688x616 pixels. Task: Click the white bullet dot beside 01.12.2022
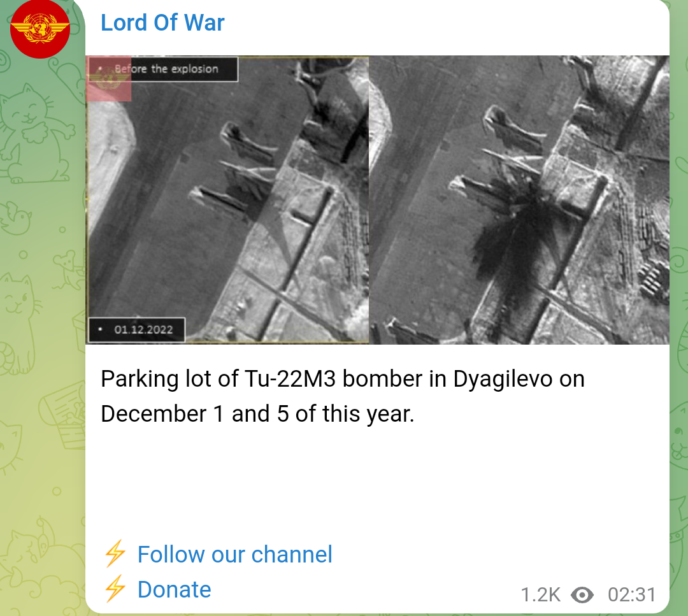[x=101, y=329]
